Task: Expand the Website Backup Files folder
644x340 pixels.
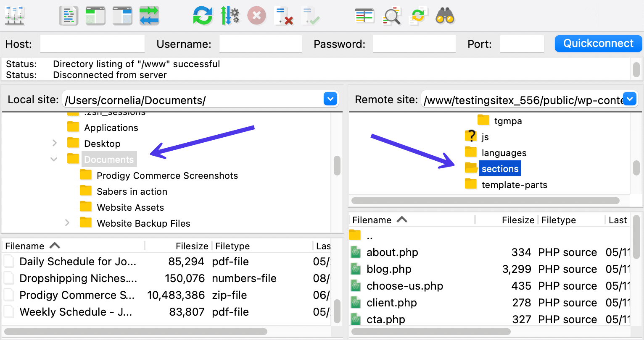Action: pyautogui.click(x=68, y=223)
